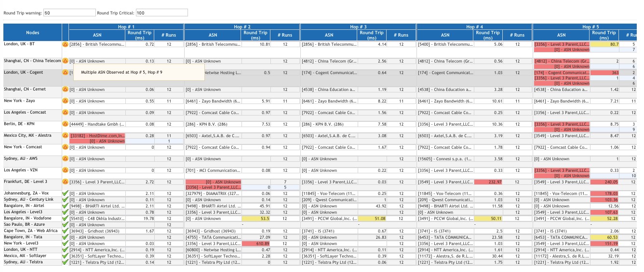
Task: Focus the Round Trip Critical input field
Action: pos(161,13)
